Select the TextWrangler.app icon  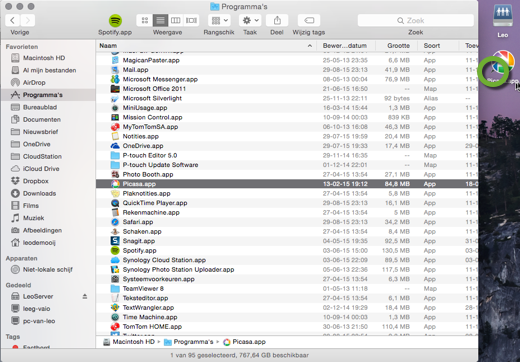click(x=115, y=308)
